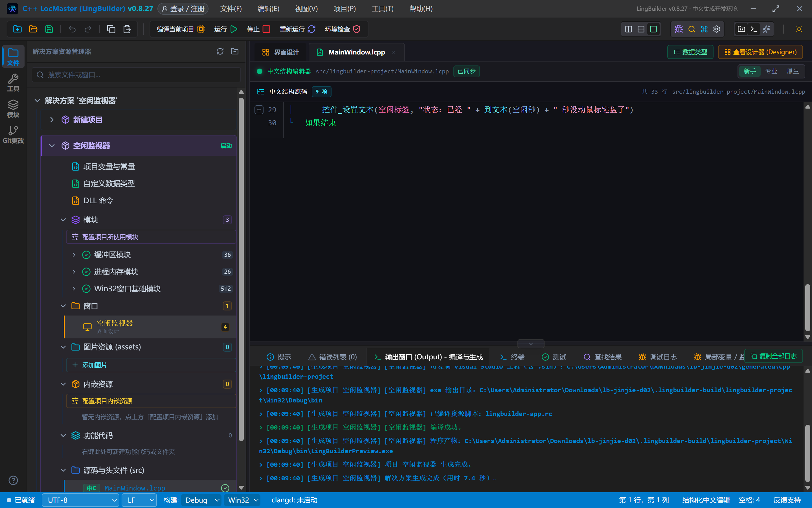Click the open folder toolbar icon
Image resolution: width=812 pixels, height=508 pixels.
point(33,29)
